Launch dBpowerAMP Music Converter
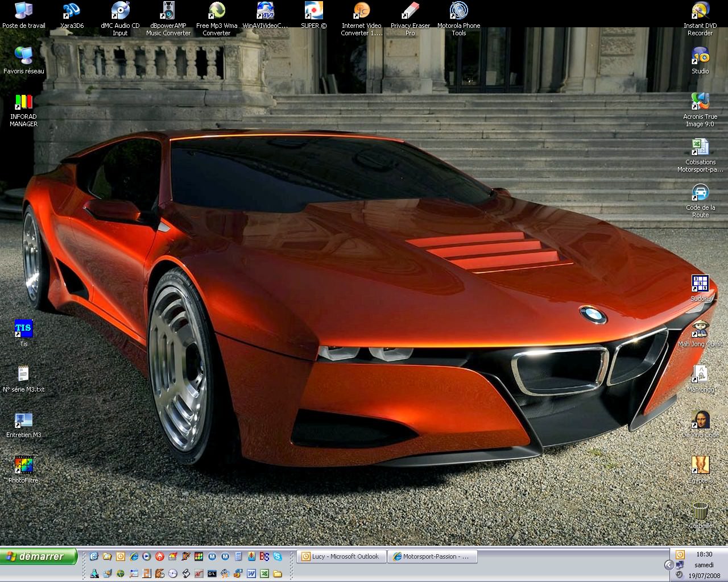This screenshot has width=728, height=582. pos(168,19)
